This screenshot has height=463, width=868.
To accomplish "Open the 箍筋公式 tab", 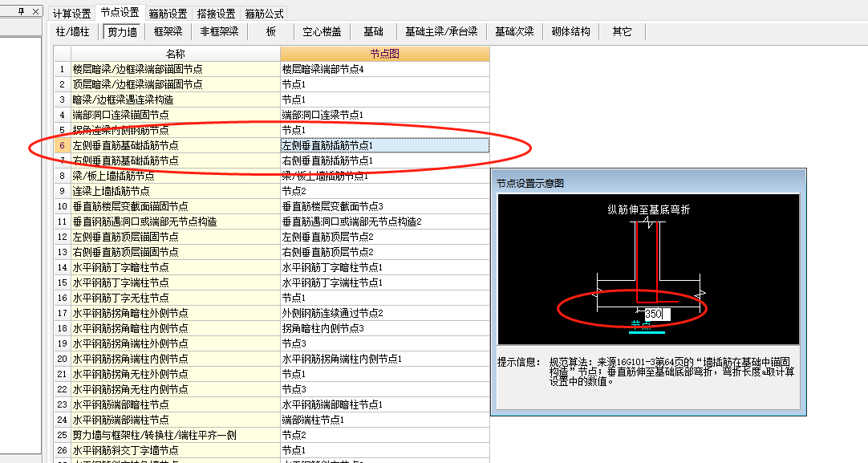I will (264, 14).
